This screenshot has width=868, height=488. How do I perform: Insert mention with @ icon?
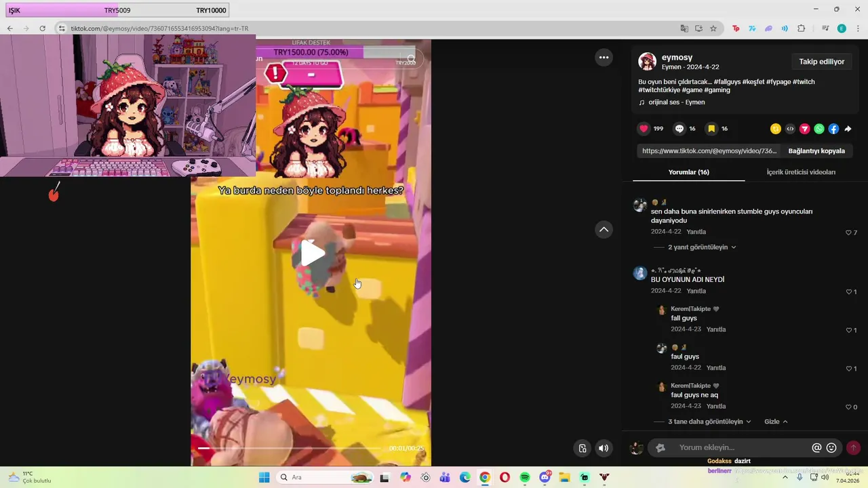[816, 448]
